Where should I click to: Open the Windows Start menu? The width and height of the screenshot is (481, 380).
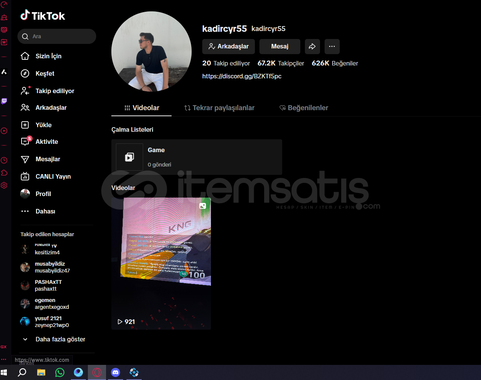pos(4,372)
